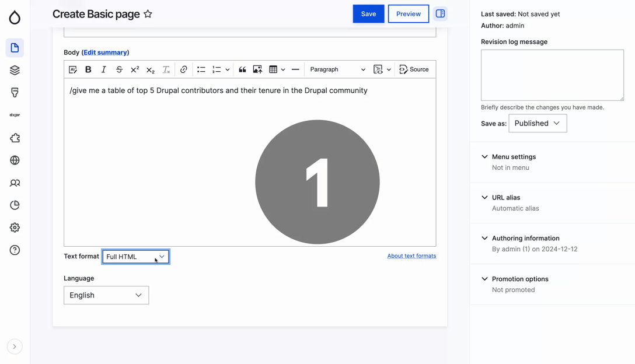635x364 pixels.
Task: Click the upload image icon
Action: click(x=257, y=69)
